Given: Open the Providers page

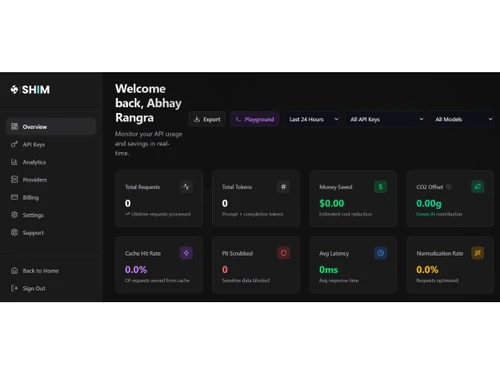Looking at the screenshot, I should pos(51,180).
